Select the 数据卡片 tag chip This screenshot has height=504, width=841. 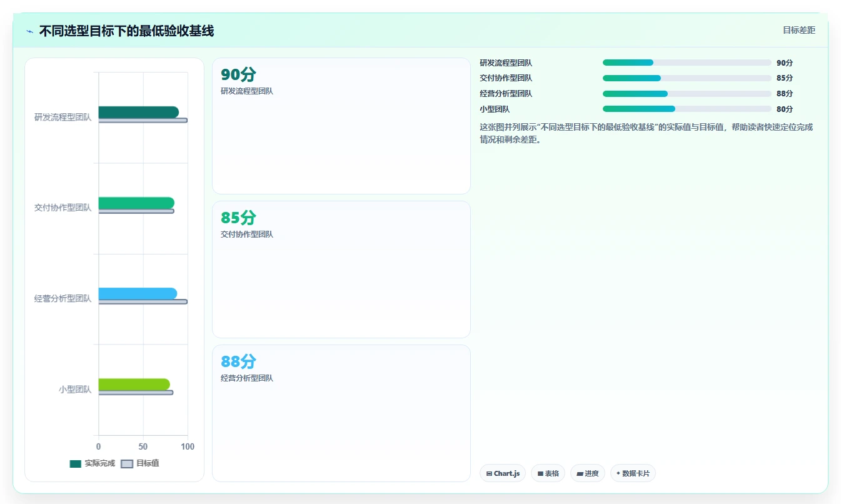[633, 473]
